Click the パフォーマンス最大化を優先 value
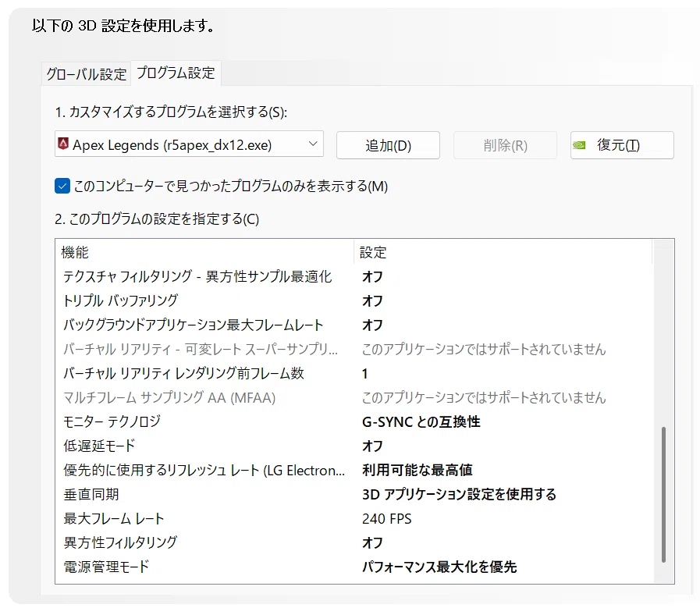Image resolution: width=700 pixels, height=615 pixels. [x=439, y=567]
